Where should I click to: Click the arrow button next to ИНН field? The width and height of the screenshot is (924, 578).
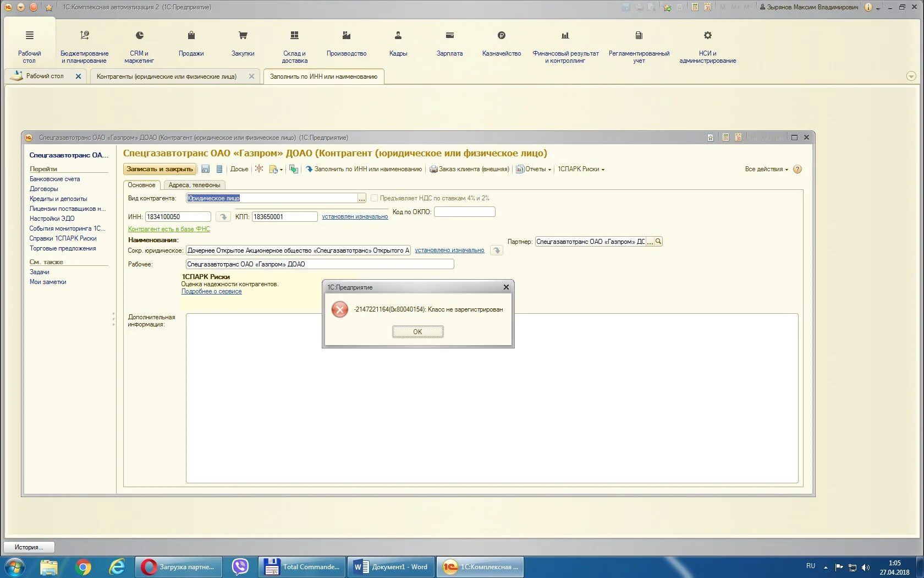[223, 217]
